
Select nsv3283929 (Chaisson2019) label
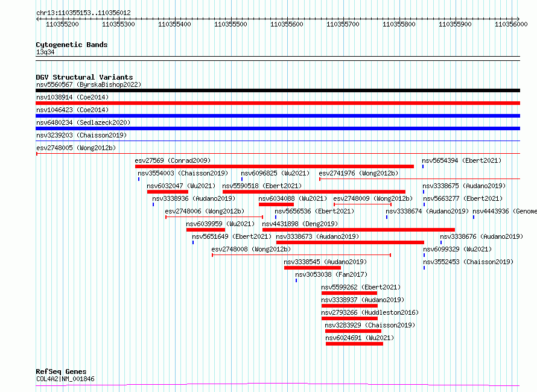click(x=370, y=325)
